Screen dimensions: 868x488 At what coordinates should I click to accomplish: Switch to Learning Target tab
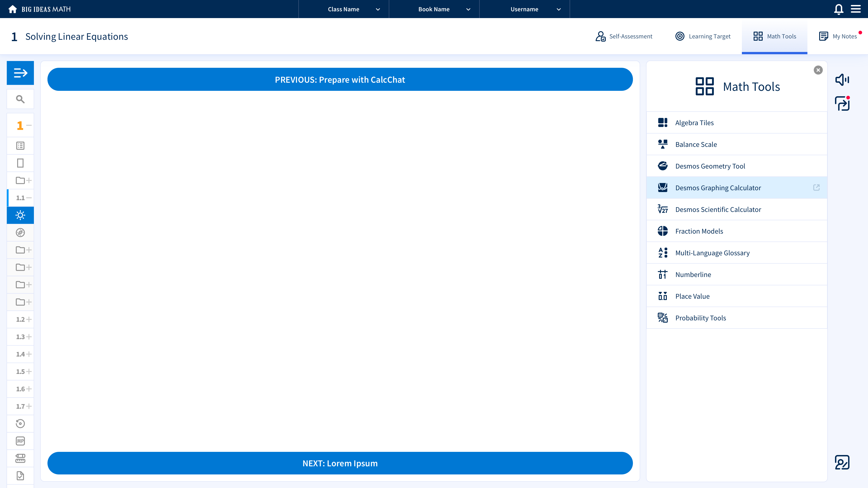703,36
